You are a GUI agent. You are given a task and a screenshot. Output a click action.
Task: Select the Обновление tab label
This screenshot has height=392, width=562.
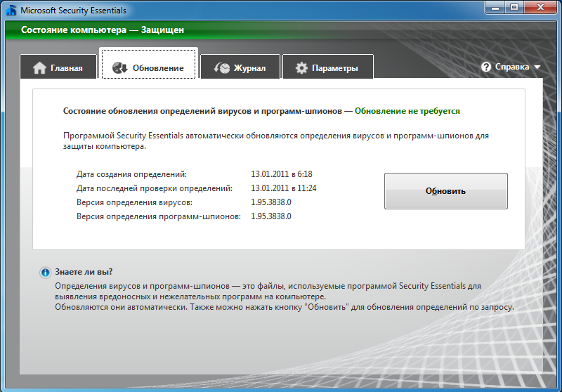tap(158, 67)
